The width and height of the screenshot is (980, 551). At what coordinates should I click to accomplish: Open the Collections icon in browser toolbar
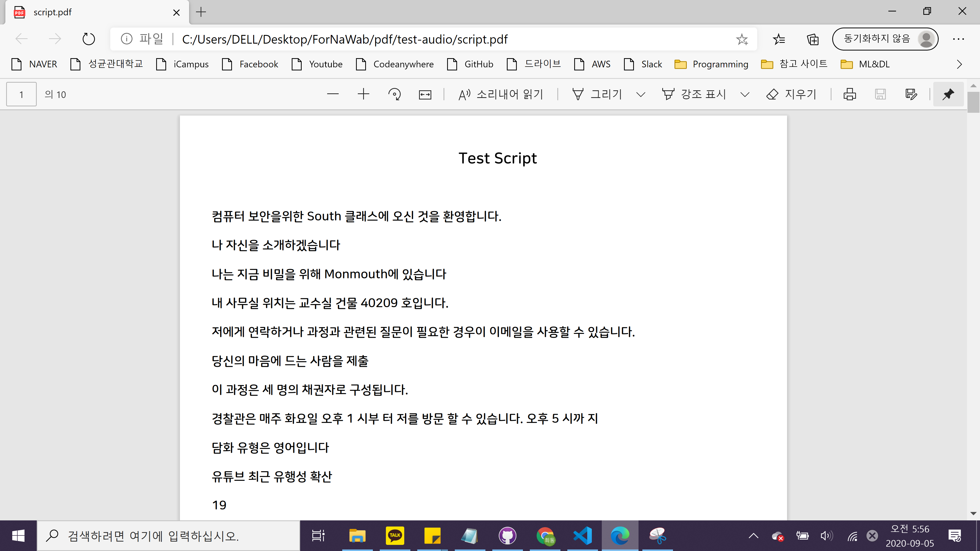(x=813, y=39)
